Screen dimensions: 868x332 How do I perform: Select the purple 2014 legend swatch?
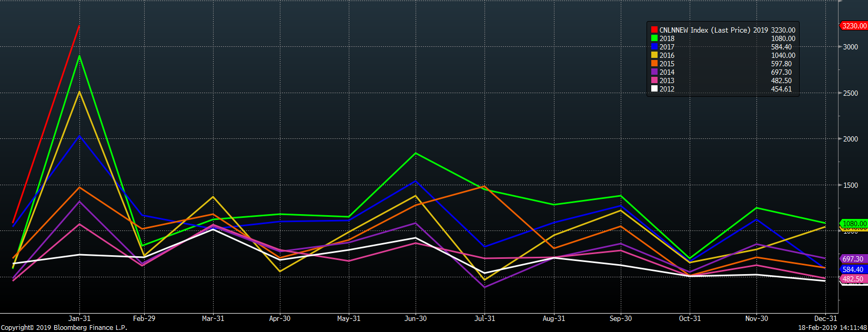[654, 72]
